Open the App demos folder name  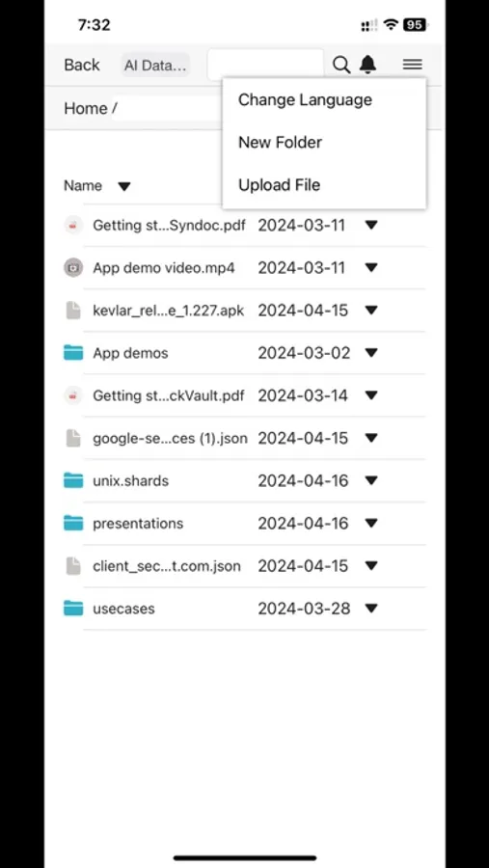click(130, 353)
